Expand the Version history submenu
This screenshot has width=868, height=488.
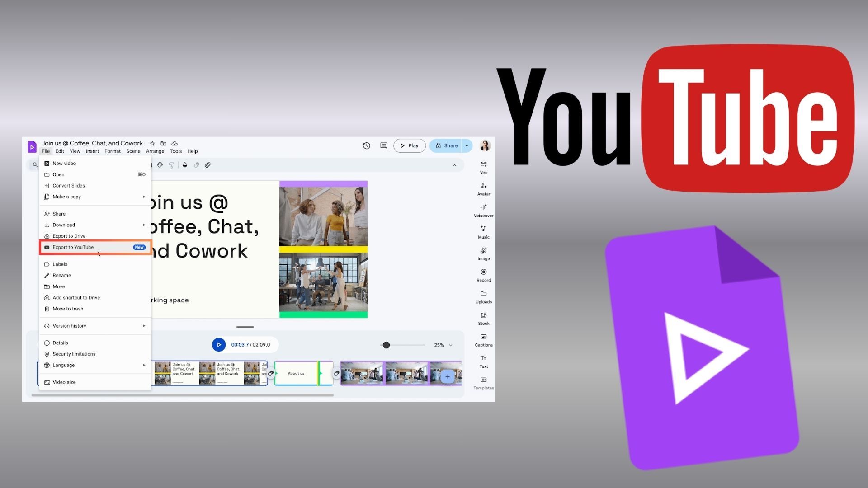pos(95,326)
